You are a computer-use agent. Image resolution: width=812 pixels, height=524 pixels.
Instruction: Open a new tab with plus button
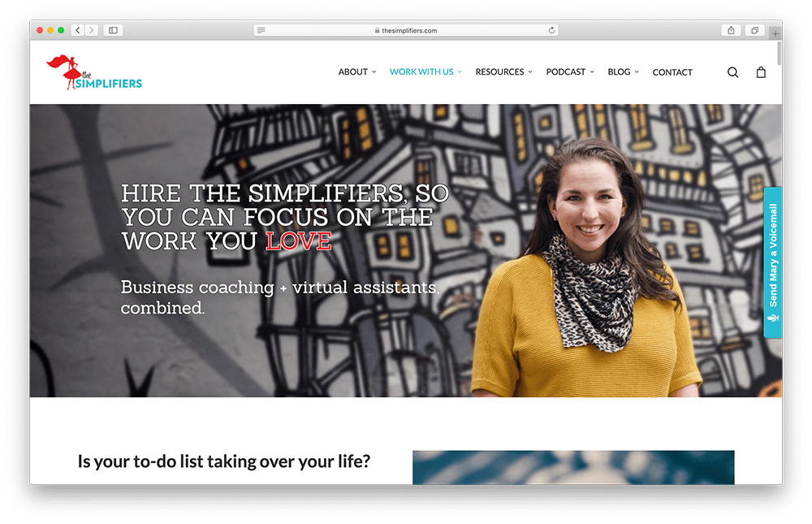click(x=775, y=33)
